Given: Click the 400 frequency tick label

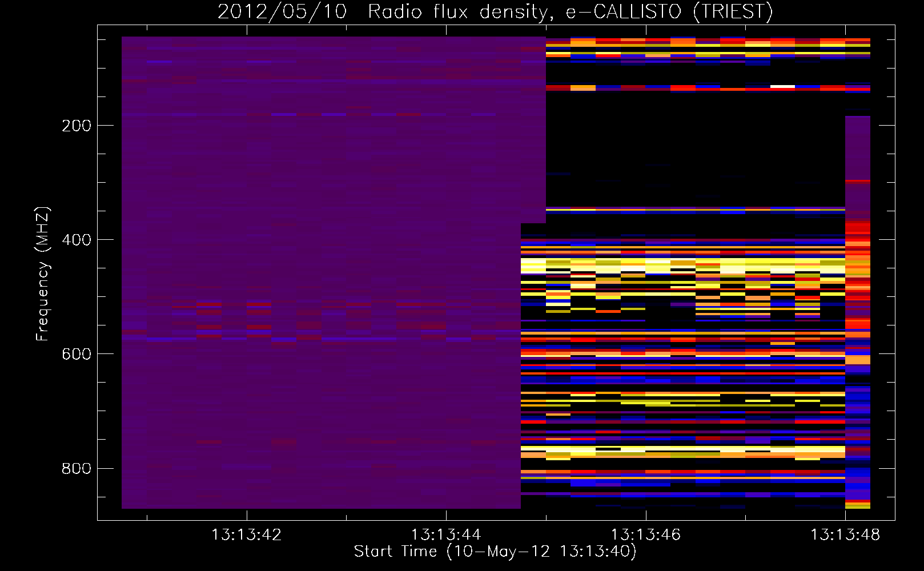Looking at the screenshot, I should (77, 240).
